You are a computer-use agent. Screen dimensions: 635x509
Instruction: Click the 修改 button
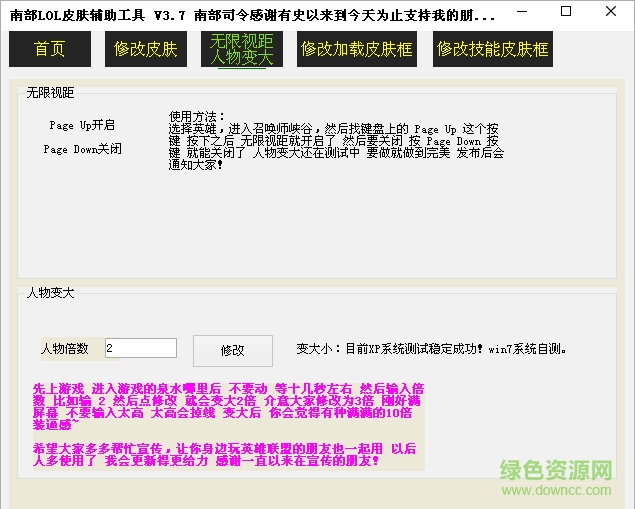click(x=233, y=351)
